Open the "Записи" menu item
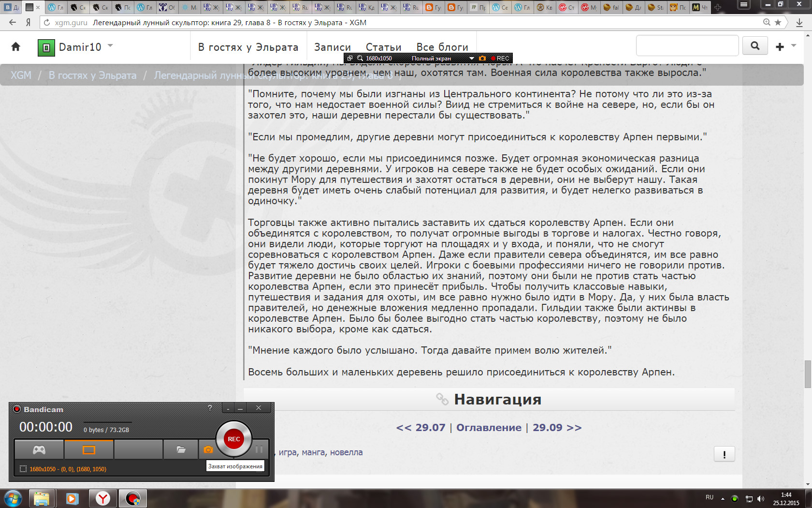The height and width of the screenshot is (508, 812). click(x=332, y=47)
